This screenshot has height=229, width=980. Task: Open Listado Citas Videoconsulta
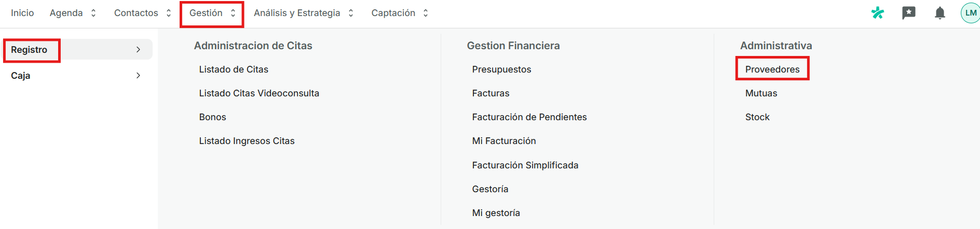pos(259,93)
